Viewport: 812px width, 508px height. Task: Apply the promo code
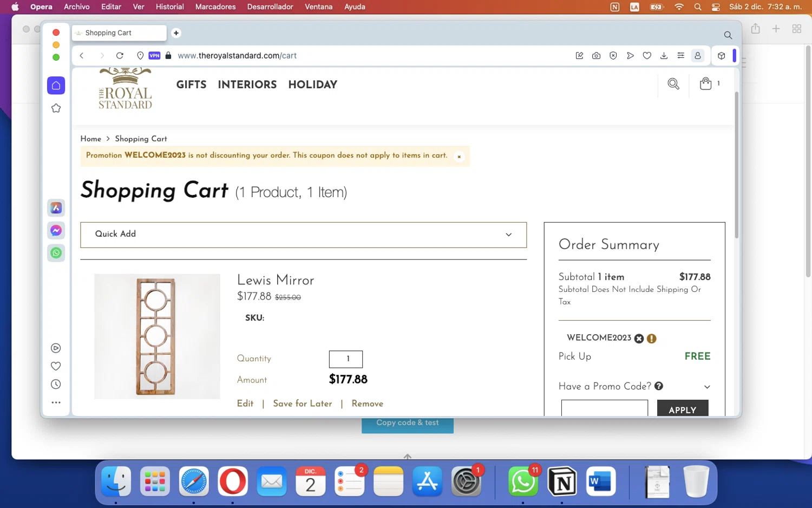pyautogui.click(x=683, y=408)
